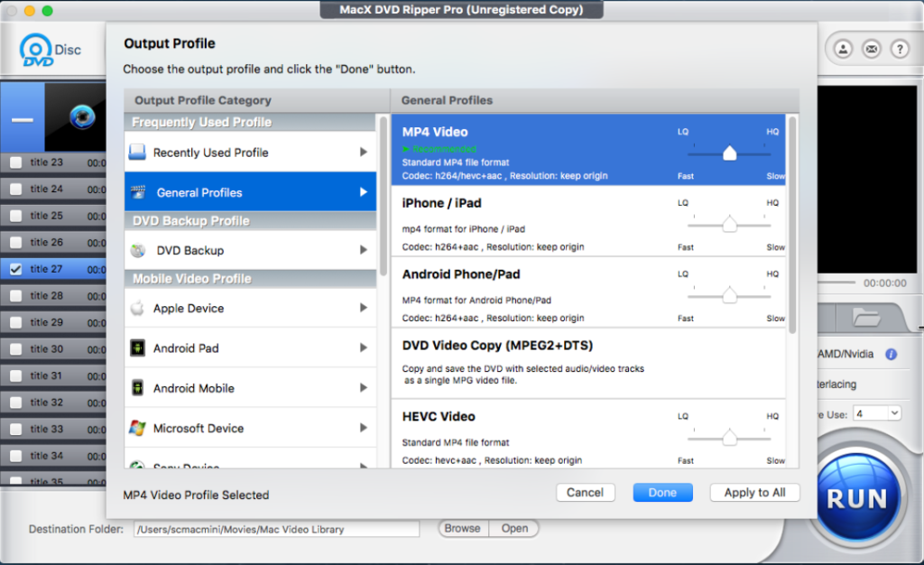Select the title 33 row

[53, 429]
